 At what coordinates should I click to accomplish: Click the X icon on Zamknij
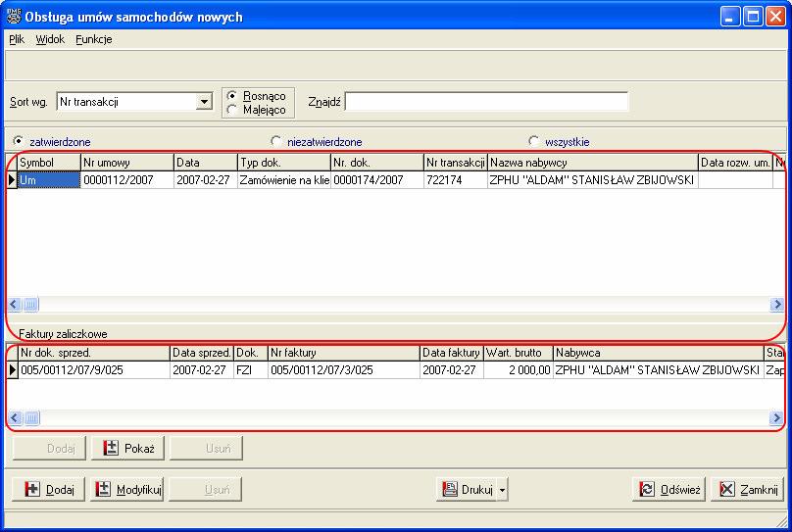click(727, 489)
